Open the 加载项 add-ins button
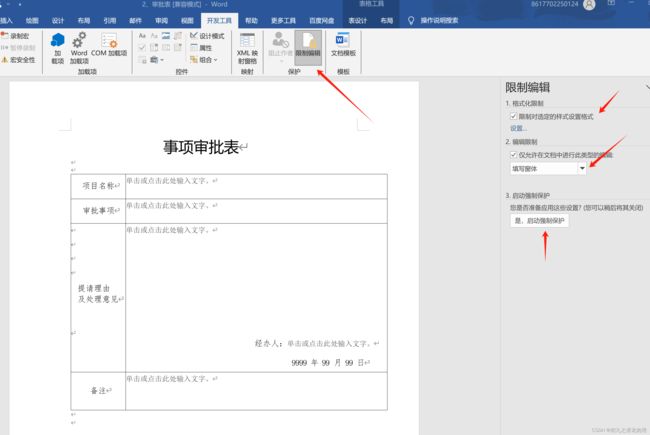The width and height of the screenshot is (650, 435). 57,48
